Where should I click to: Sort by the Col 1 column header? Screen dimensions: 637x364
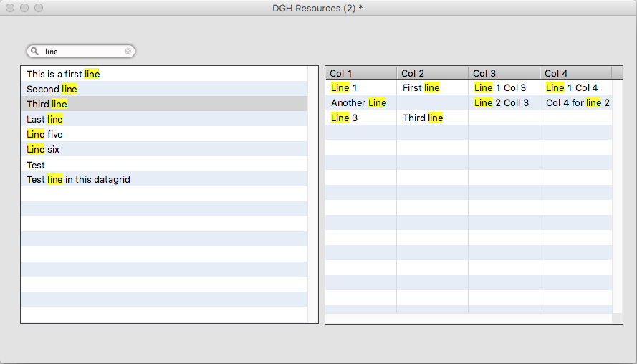[360, 73]
